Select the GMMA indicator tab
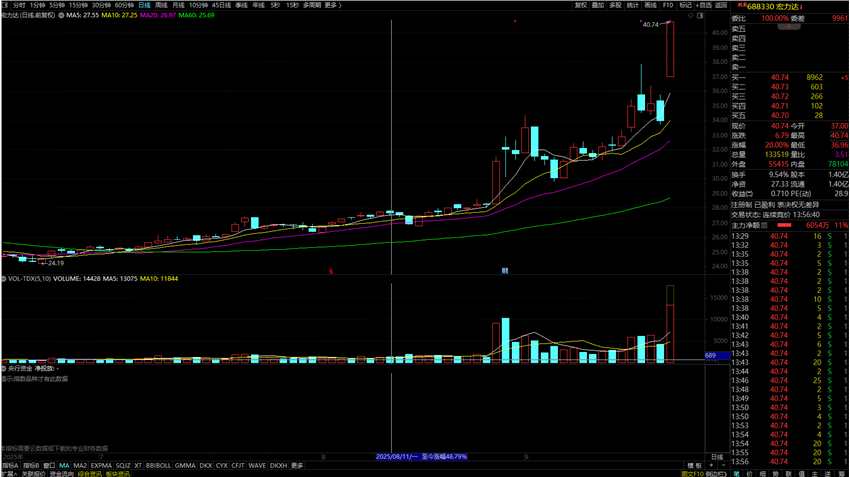 tap(185, 466)
